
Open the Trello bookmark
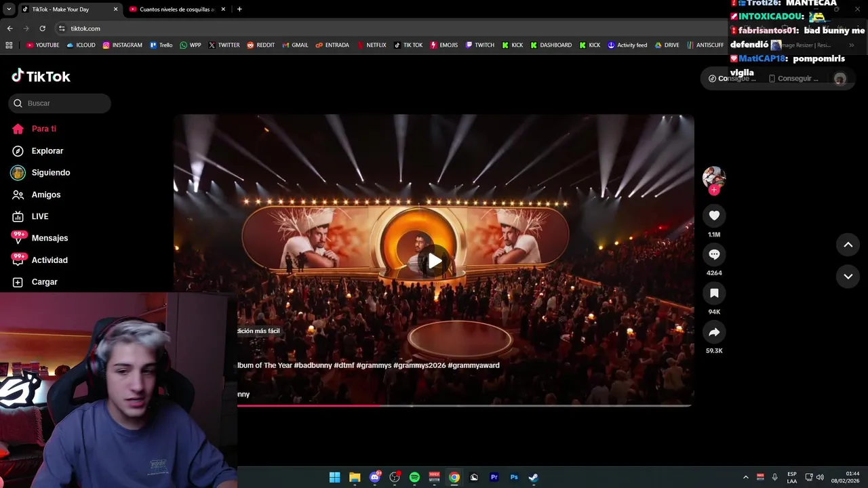click(x=161, y=45)
